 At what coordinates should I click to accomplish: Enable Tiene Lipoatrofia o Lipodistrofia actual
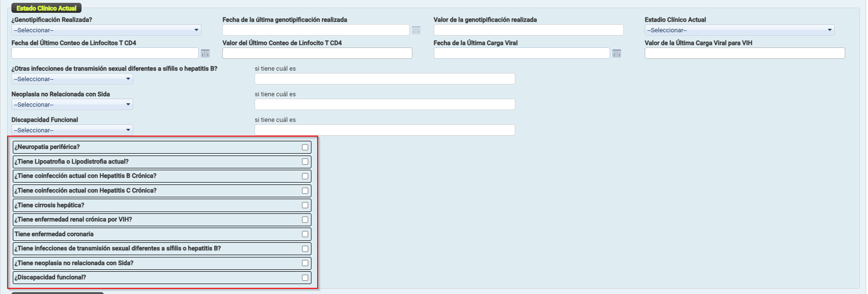(305, 162)
